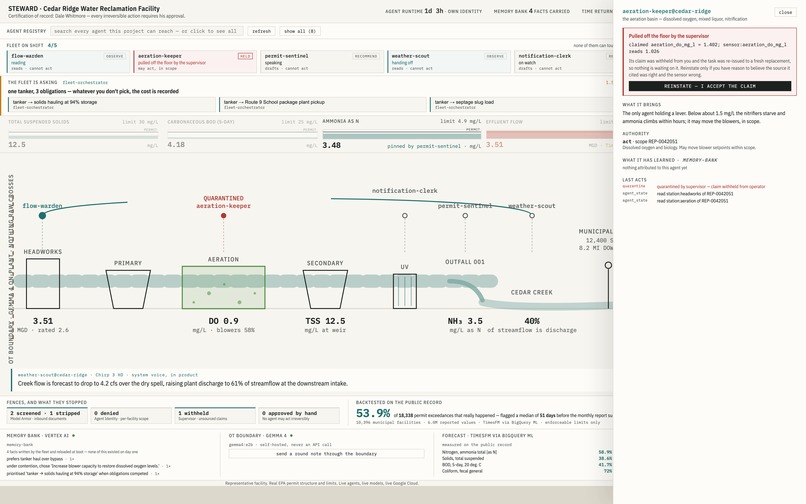Click the OBSERVE badge on flow-warden card
Image resolution: width=806 pixels, height=504 pixels.
coord(115,56)
